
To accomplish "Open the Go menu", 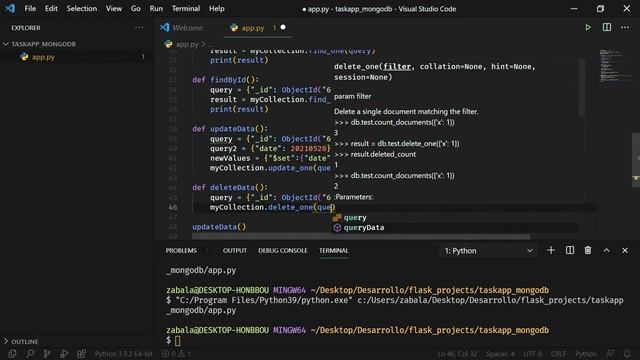I will 136,8.
